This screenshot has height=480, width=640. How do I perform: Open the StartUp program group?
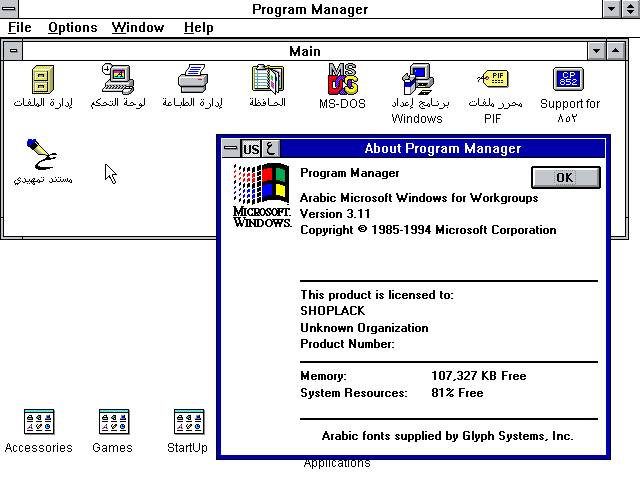[x=189, y=422]
